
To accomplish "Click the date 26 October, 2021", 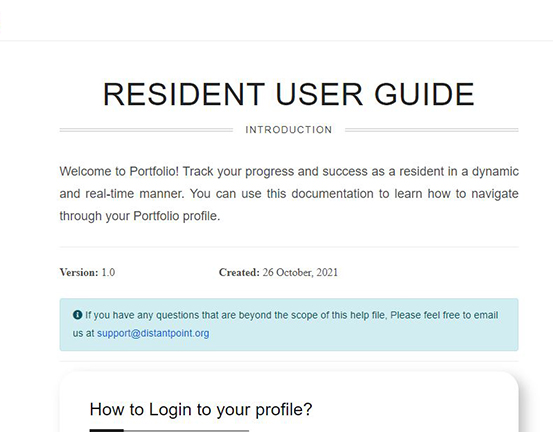I will pyautogui.click(x=300, y=273).
